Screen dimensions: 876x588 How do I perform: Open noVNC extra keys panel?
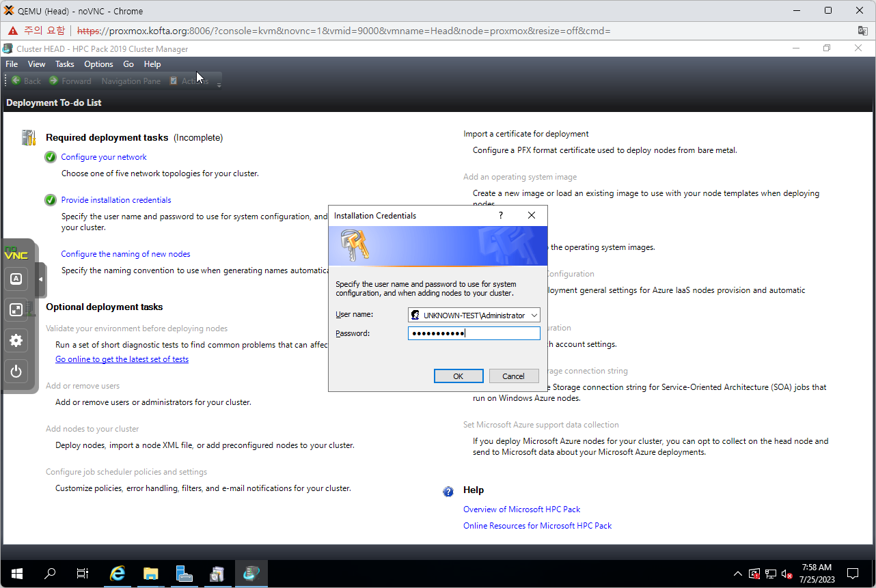(x=16, y=279)
